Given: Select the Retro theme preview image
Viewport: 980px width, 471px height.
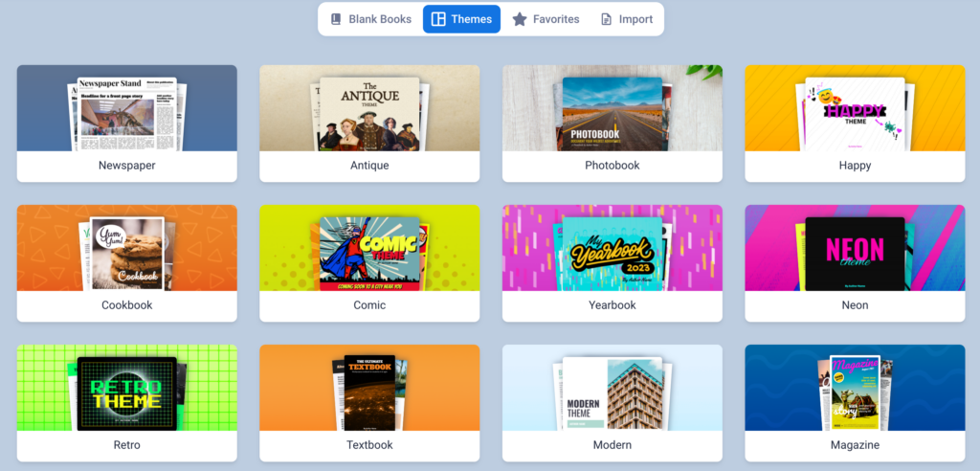Looking at the screenshot, I should click(127, 388).
